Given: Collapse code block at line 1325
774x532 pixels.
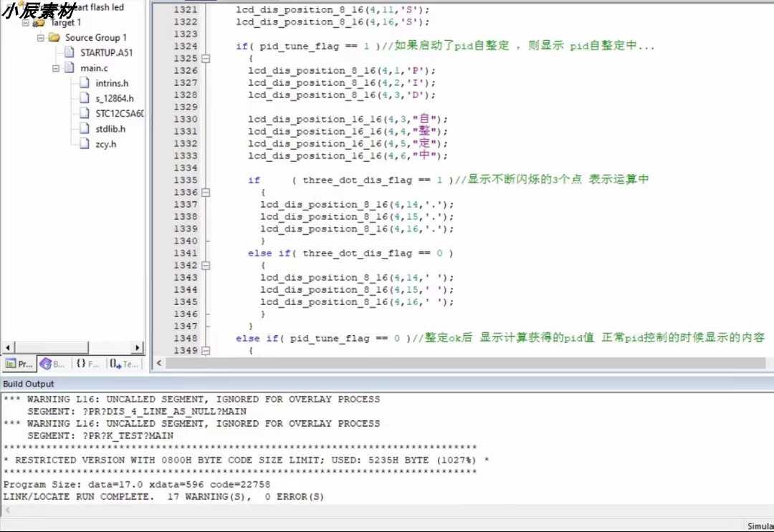Looking at the screenshot, I should (x=206, y=59).
